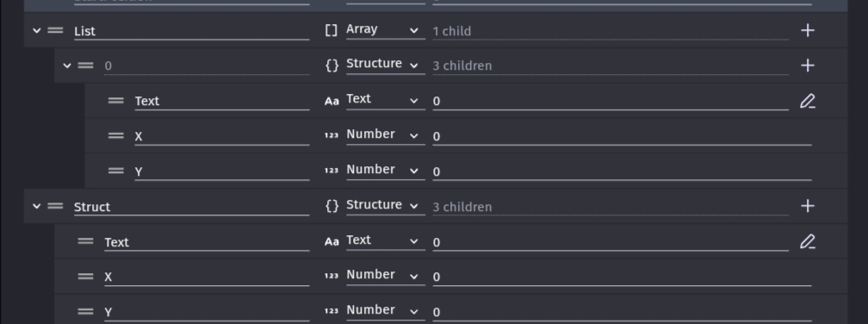Add a child to structure item 0
This screenshot has height=324, width=868.
pos(808,65)
